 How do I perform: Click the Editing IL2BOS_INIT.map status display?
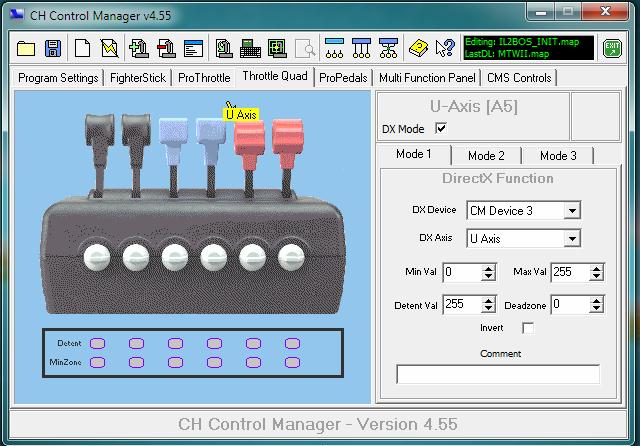click(529, 48)
